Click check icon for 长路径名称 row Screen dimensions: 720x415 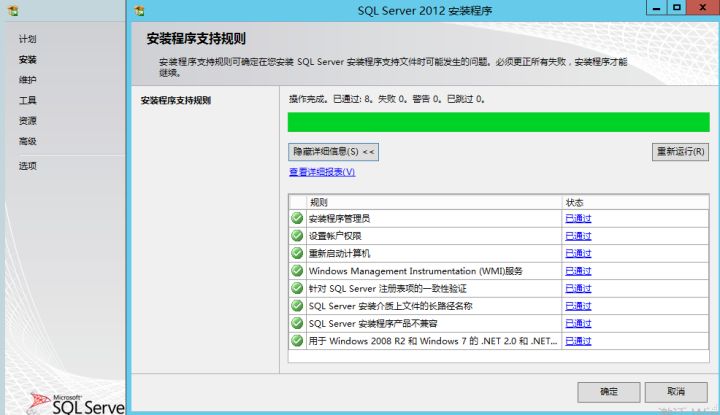[297, 305]
